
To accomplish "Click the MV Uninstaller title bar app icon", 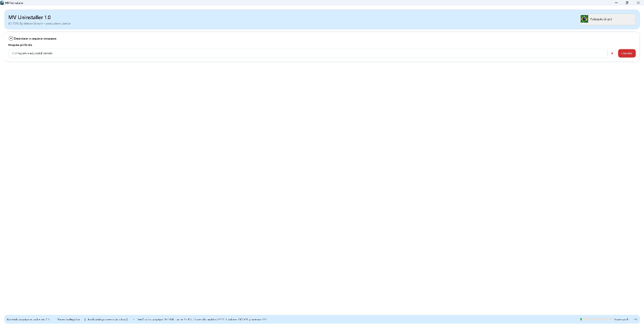I will (x=3, y=3).
